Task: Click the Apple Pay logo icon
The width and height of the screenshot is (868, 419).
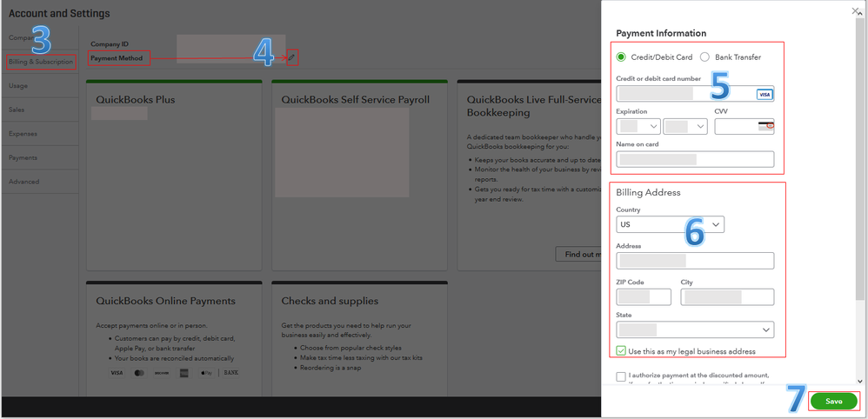Action: point(206,373)
